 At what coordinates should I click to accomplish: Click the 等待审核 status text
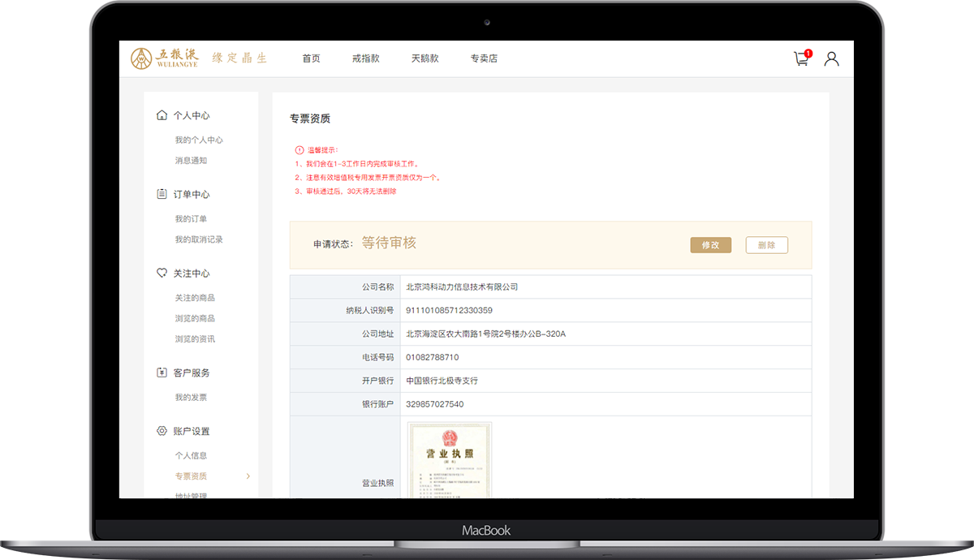click(x=389, y=243)
